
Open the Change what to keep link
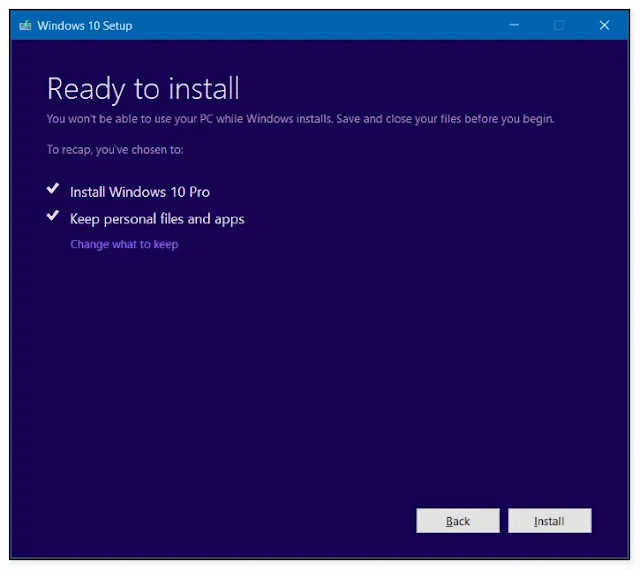point(124,244)
